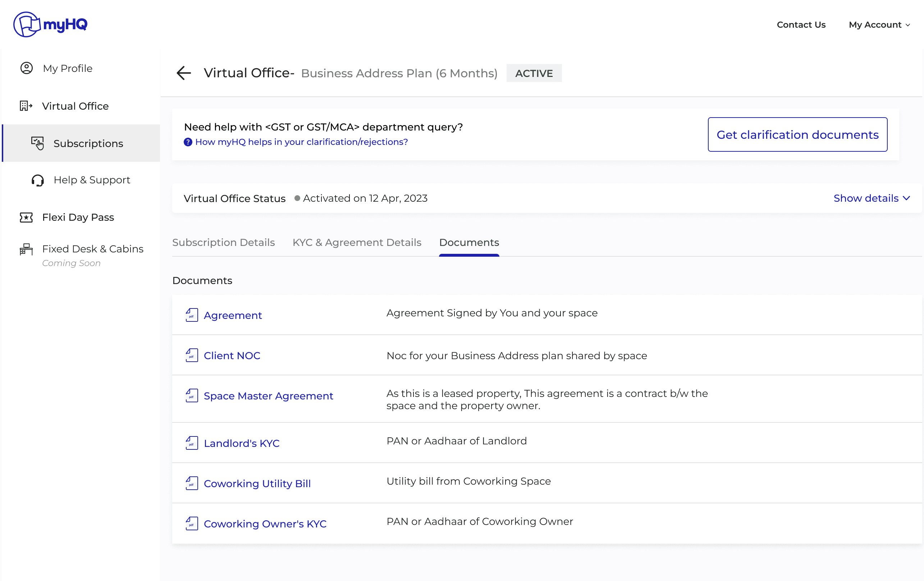Image resolution: width=924 pixels, height=581 pixels.
Task: Select the Documents tab
Action: click(468, 243)
